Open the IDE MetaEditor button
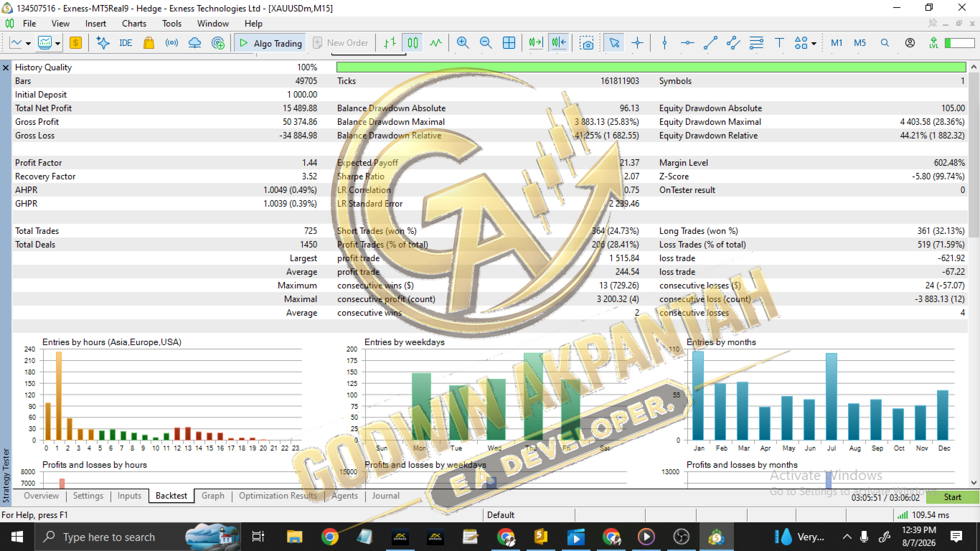The width and height of the screenshot is (980, 551). pos(126,43)
